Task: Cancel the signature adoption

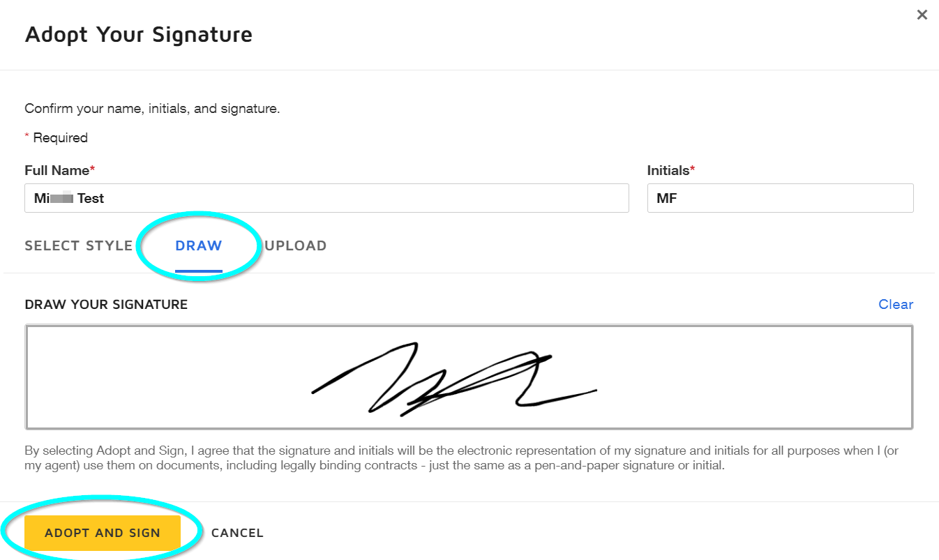Action: (237, 533)
